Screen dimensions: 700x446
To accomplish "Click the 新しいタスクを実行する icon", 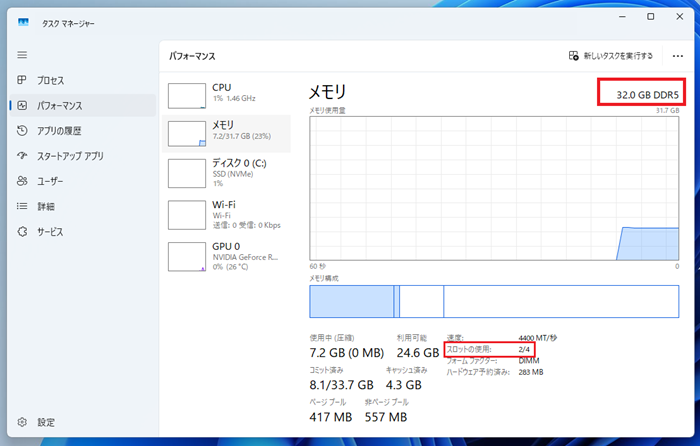I will pyautogui.click(x=574, y=55).
